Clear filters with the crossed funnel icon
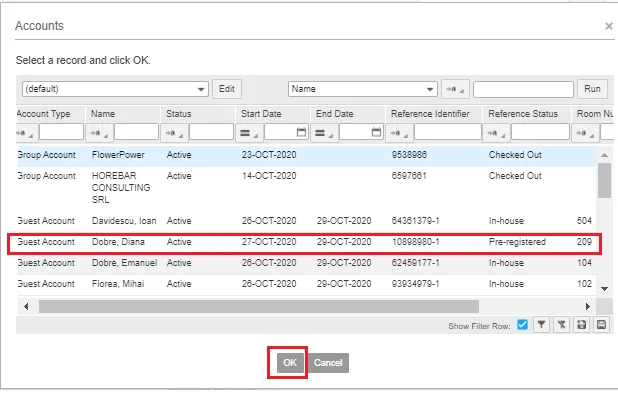Viewport: 618px width, 397px height. [561, 325]
